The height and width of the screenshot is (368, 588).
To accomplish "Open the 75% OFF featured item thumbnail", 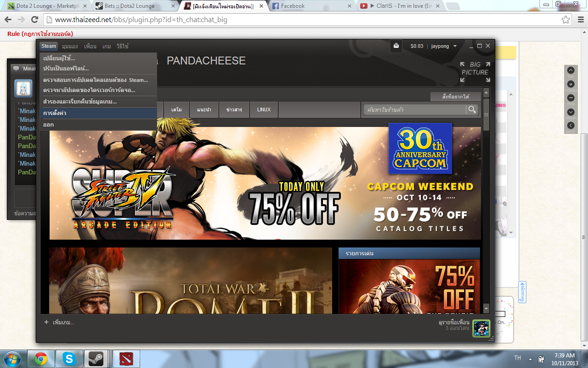I will click(409, 287).
